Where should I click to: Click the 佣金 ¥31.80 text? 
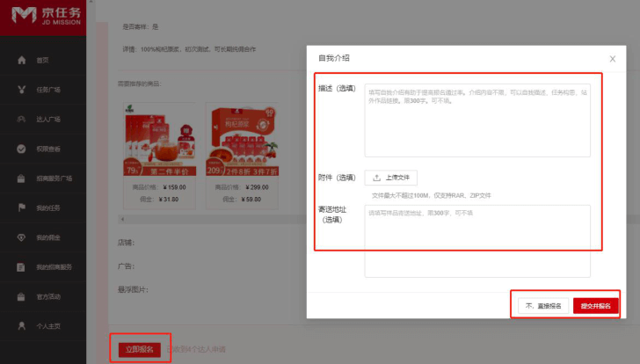tap(159, 199)
